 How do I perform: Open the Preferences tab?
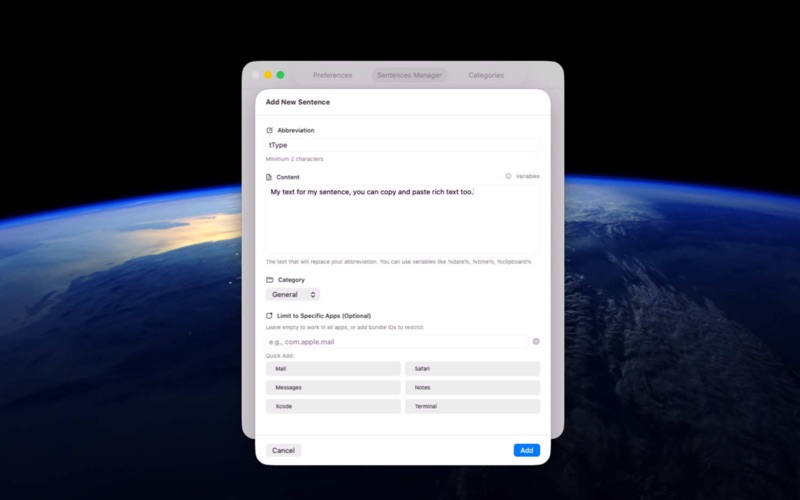tap(332, 75)
